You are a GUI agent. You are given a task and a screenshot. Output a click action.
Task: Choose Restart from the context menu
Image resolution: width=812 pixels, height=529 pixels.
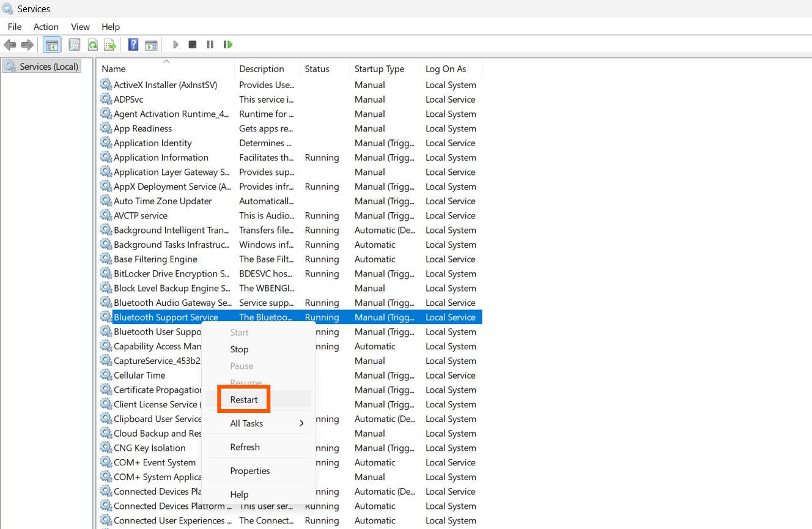click(x=243, y=399)
